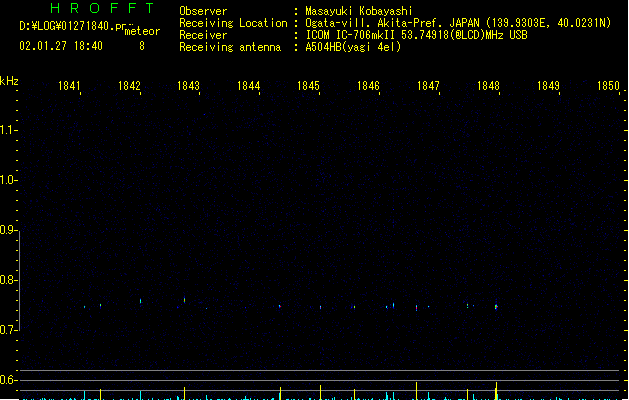Click the 0.8 kHz frequency axis label
The image size is (629, 400).
click(6, 280)
